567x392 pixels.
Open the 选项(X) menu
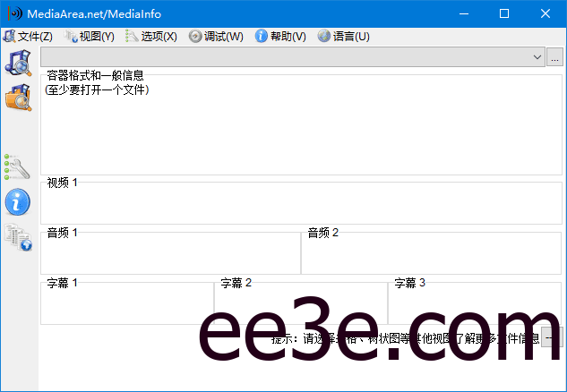[151, 36]
